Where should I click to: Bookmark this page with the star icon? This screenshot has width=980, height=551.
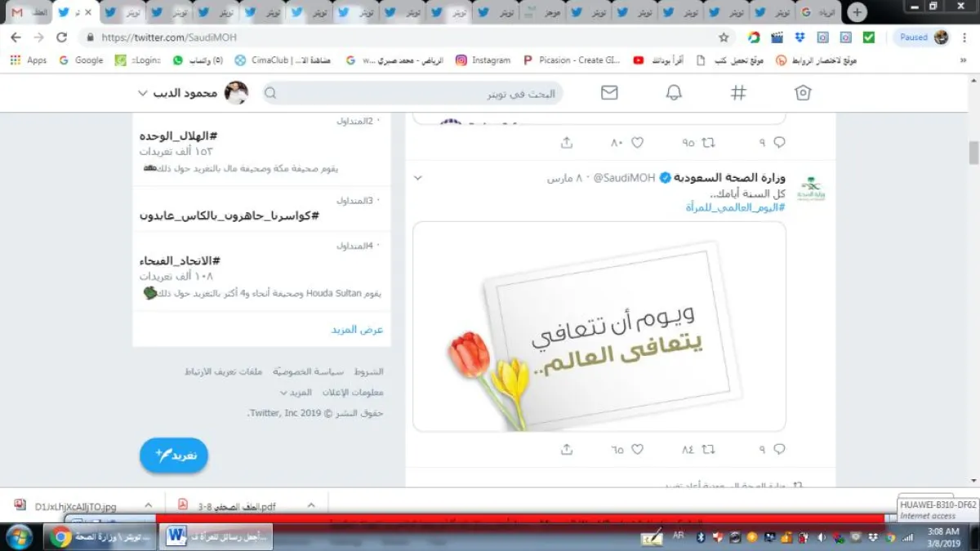coord(724,38)
